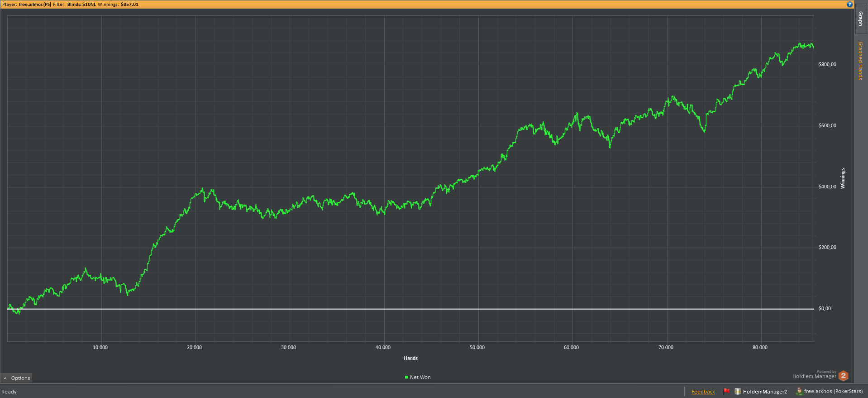The width and height of the screenshot is (868, 398).
Task: Open the Options panel label
Action: pyautogui.click(x=21, y=378)
